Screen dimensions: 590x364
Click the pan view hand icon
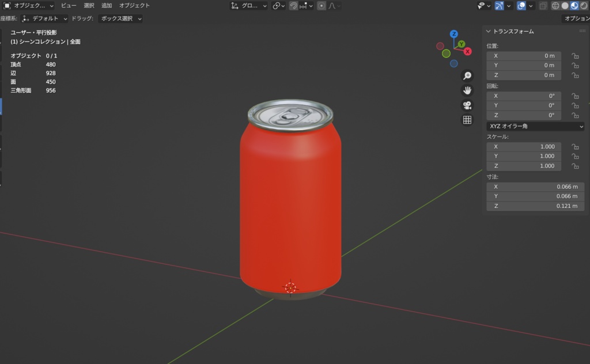(x=467, y=90)
